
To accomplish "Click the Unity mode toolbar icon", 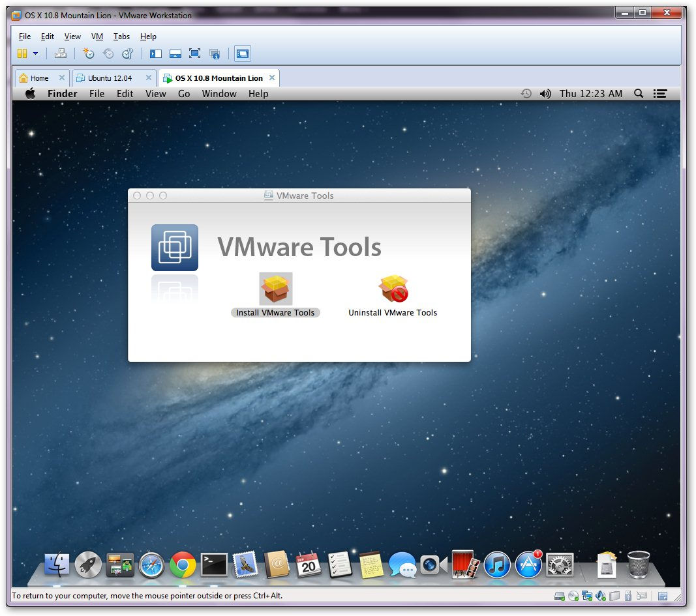I will point(215,53).
